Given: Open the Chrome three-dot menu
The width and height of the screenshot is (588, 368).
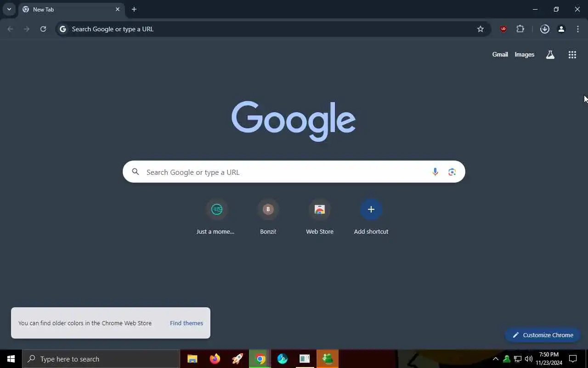Looking at the screenshot, I should pos(578,29).
